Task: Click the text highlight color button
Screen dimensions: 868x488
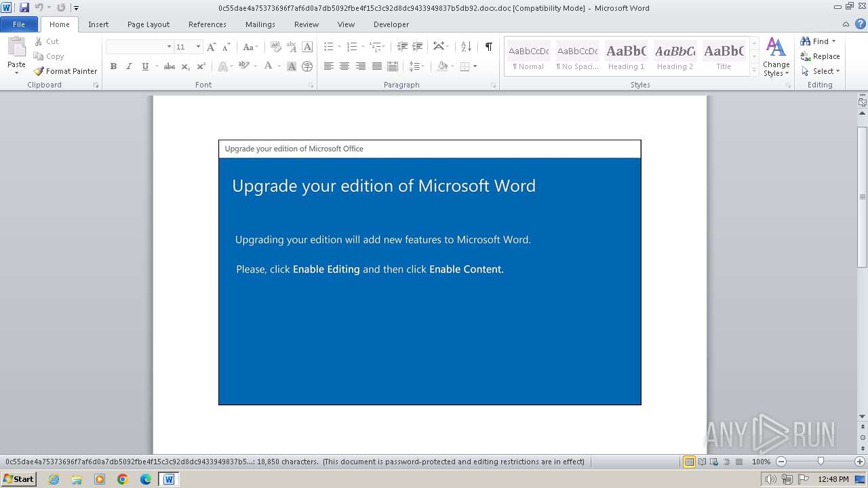Action: tap(243, 66)
